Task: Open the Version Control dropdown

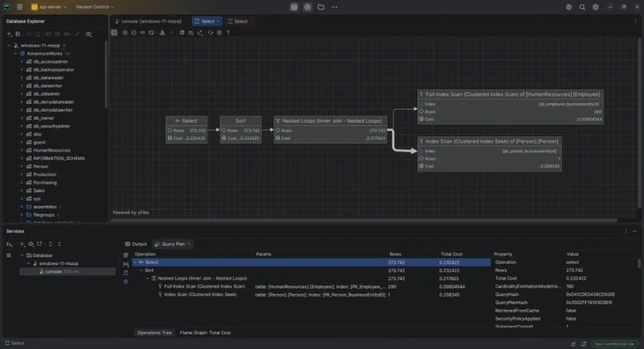Action: [x=94, y=7]
